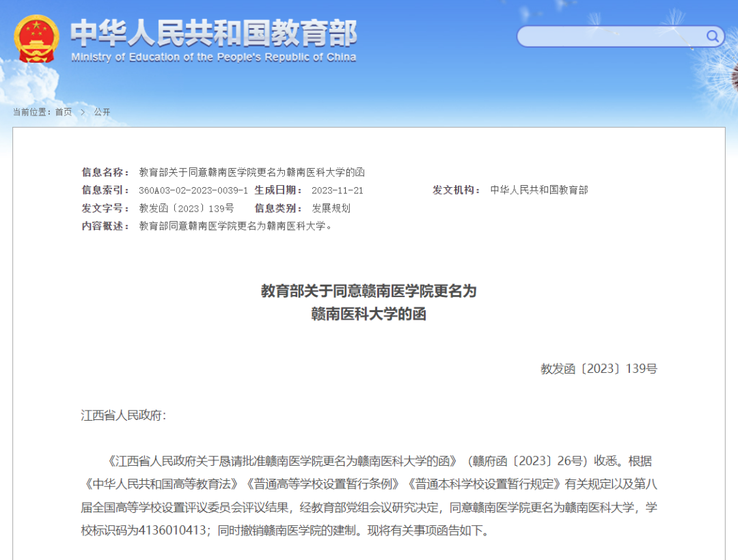Select the right-aligned document number 教发函〔2023〕139号

(x=599, y=369)
